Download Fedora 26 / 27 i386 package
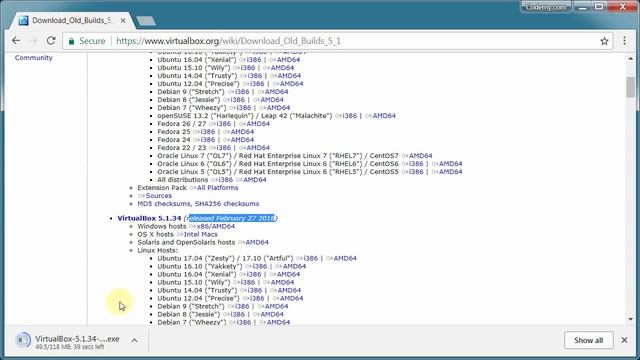This screenshot has height=360, width=640. (223, 124)
